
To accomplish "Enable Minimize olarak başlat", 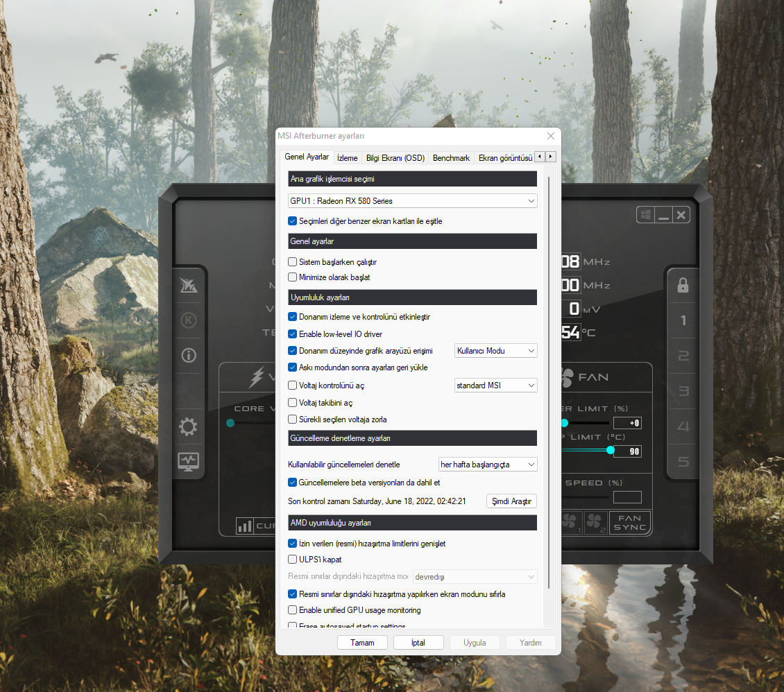I will pyautogui.click(x=293, y=277).
